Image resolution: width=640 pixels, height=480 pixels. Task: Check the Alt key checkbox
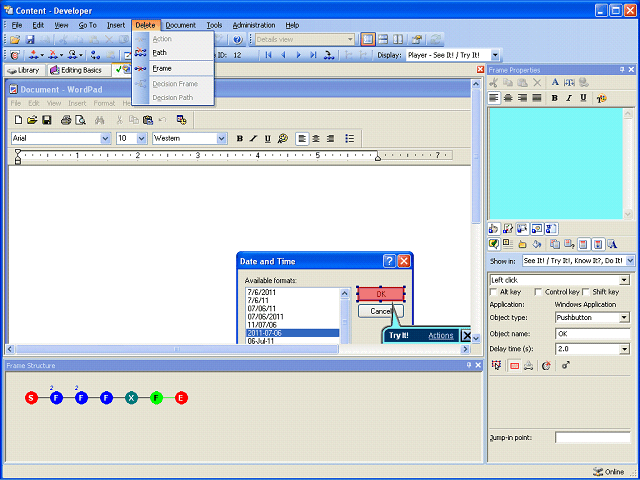[493, 292]
